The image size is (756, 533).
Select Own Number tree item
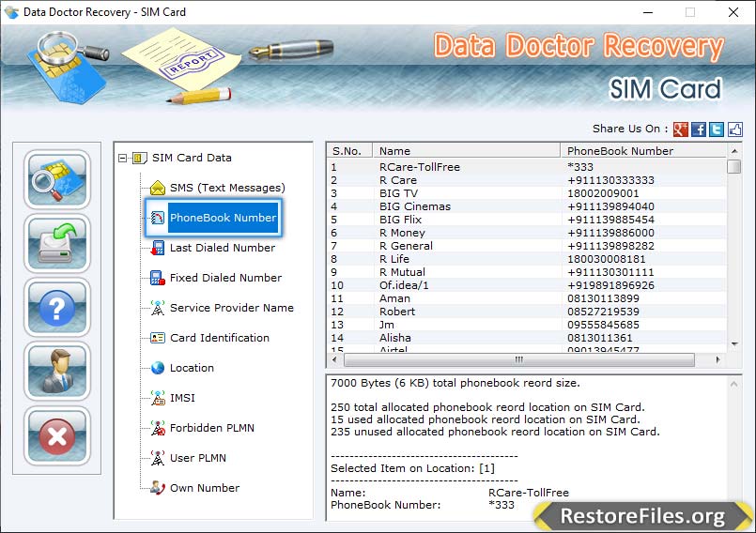(x=205, y=488)
